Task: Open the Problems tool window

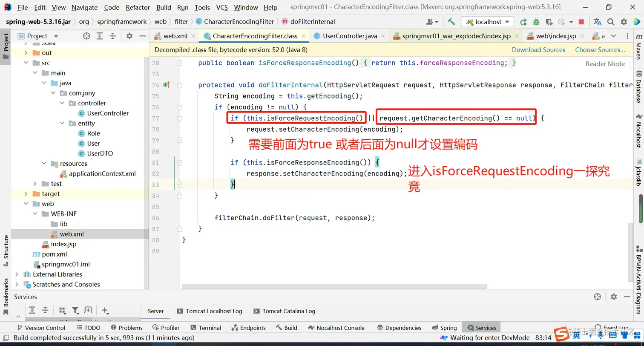Action: point(126,328)
